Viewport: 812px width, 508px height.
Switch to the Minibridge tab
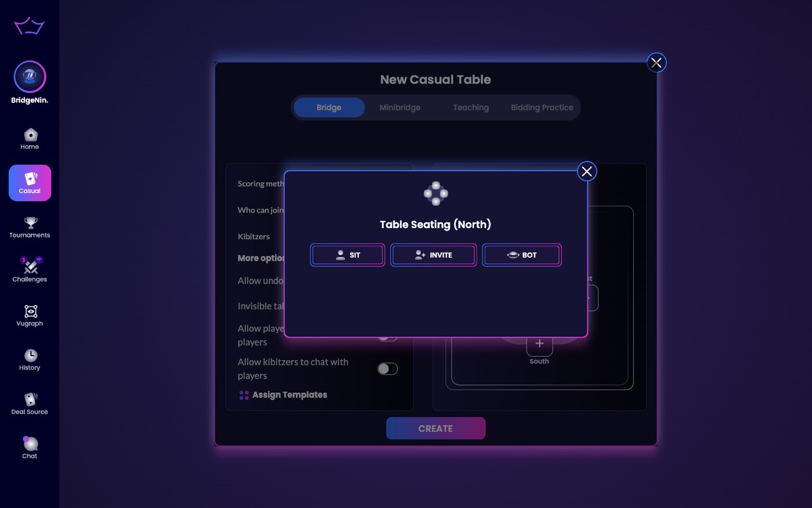tap(400, 107)
